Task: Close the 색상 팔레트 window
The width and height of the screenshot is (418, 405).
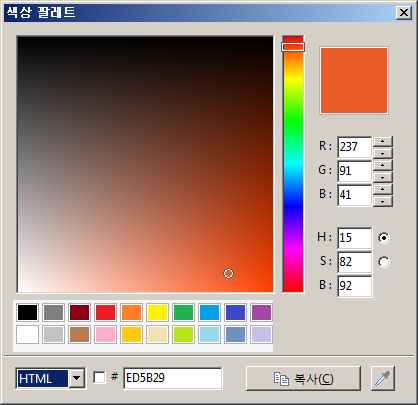Action: click(404, 13)
